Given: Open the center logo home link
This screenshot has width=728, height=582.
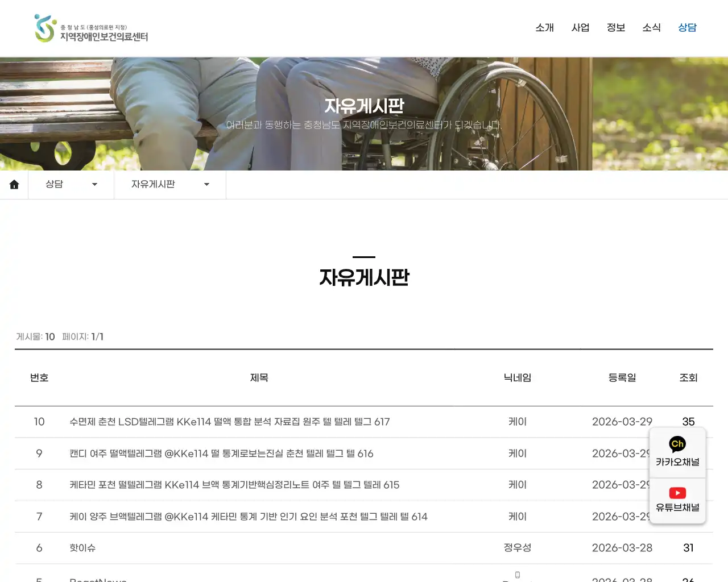Looking at the screenshot, I should pos(91,28).
